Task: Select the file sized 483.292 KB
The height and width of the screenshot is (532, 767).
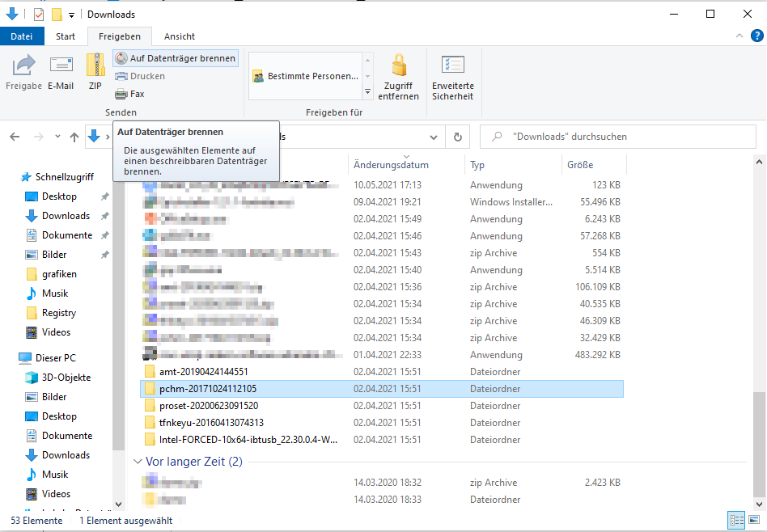Action: [382, 354]
